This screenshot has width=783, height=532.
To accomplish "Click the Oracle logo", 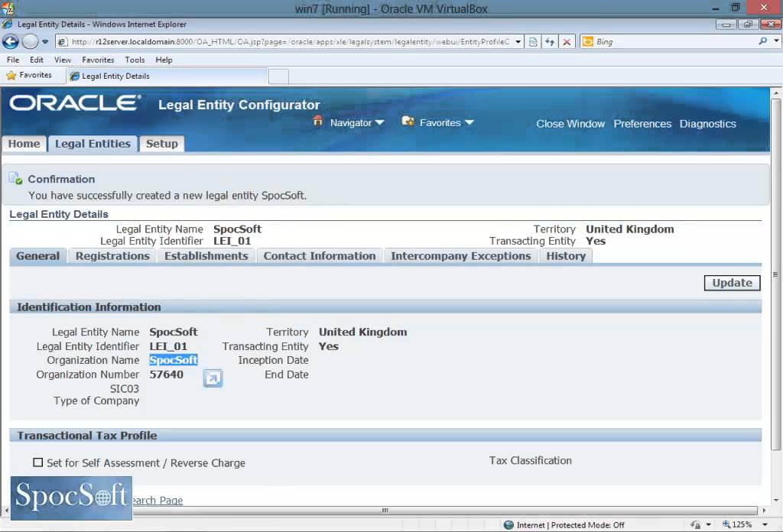I will (75, 103).
